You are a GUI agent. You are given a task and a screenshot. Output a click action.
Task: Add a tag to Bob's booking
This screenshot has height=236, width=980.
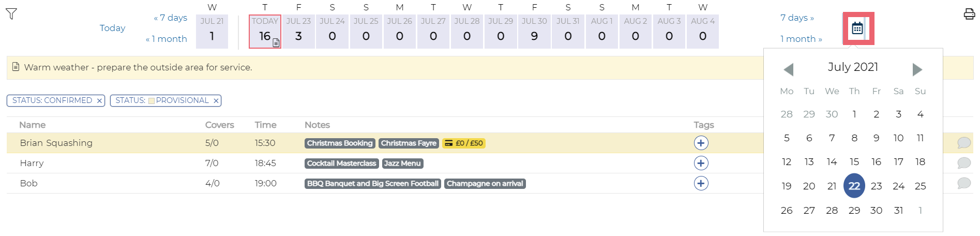pos(701,183)
